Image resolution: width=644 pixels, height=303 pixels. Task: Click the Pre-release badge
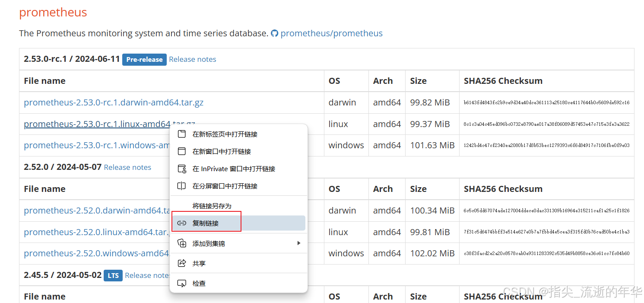click(144, 60)
